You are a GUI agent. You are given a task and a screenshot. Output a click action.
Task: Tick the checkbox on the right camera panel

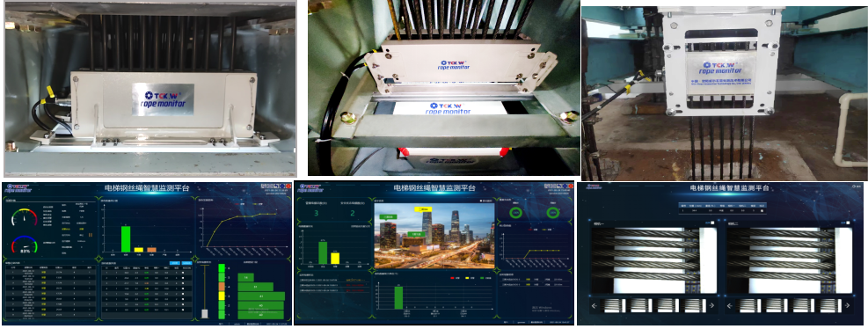tap(848, 223)
